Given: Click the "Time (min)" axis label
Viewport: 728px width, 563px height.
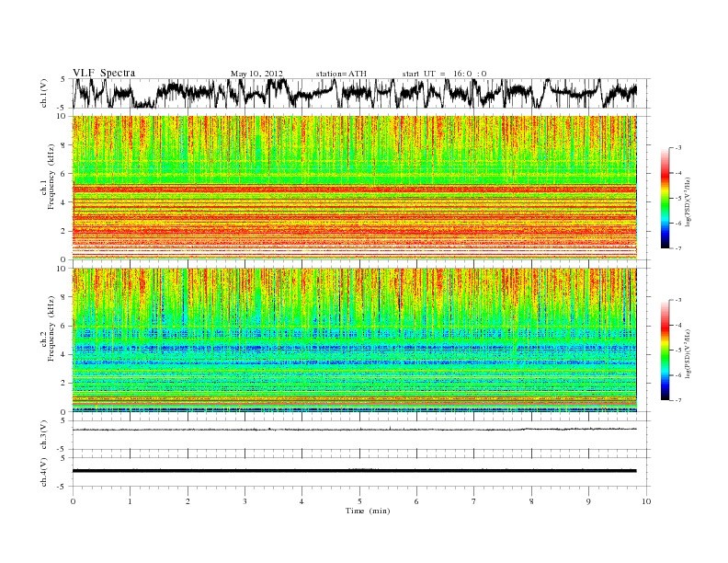Looking at the screenshot, I should click(x=368, y=511).
